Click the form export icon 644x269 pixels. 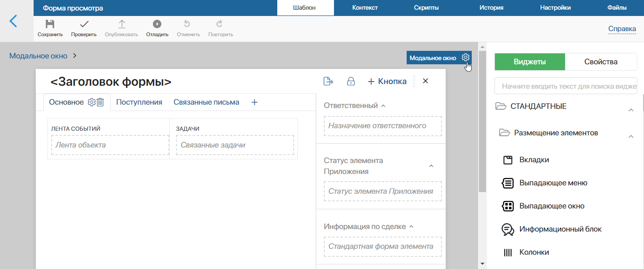point(328,81)
